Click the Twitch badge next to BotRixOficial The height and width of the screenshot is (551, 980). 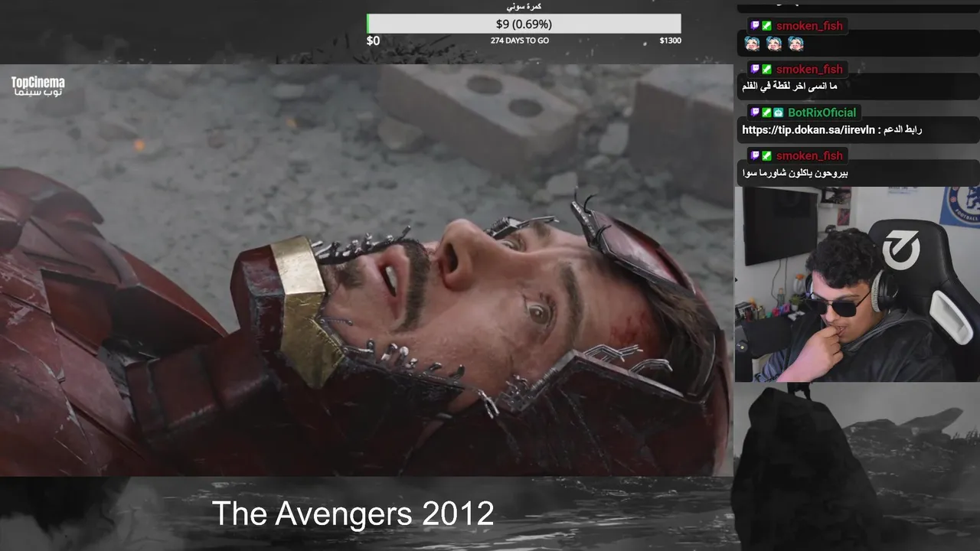coord(755,112)
